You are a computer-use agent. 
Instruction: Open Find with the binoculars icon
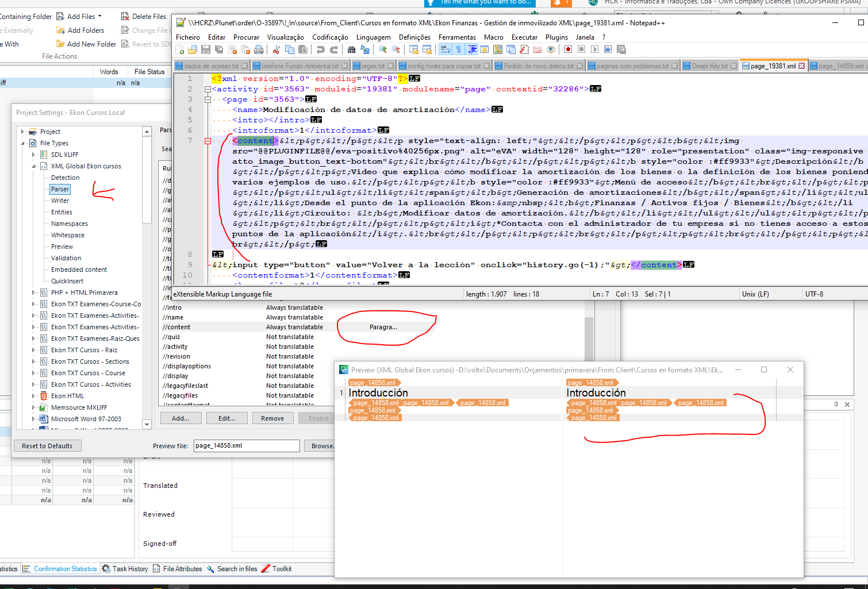(x=351, y=50)
